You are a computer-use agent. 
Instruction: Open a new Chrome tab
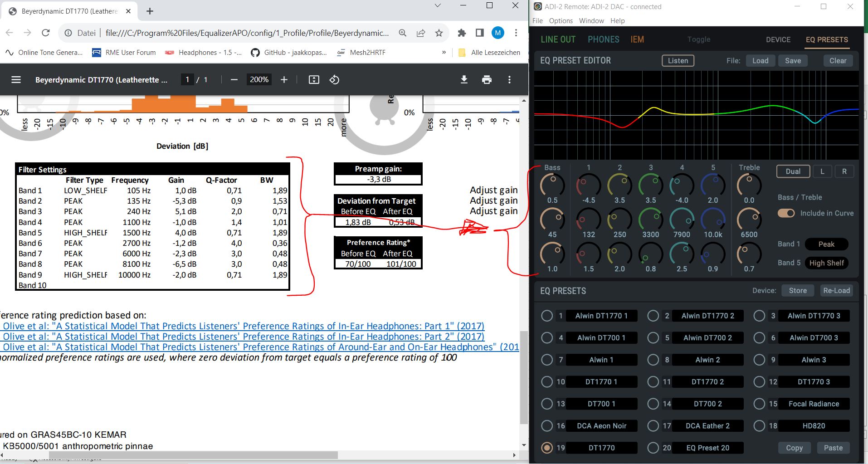pyautogui.click(x=150, y=11)
